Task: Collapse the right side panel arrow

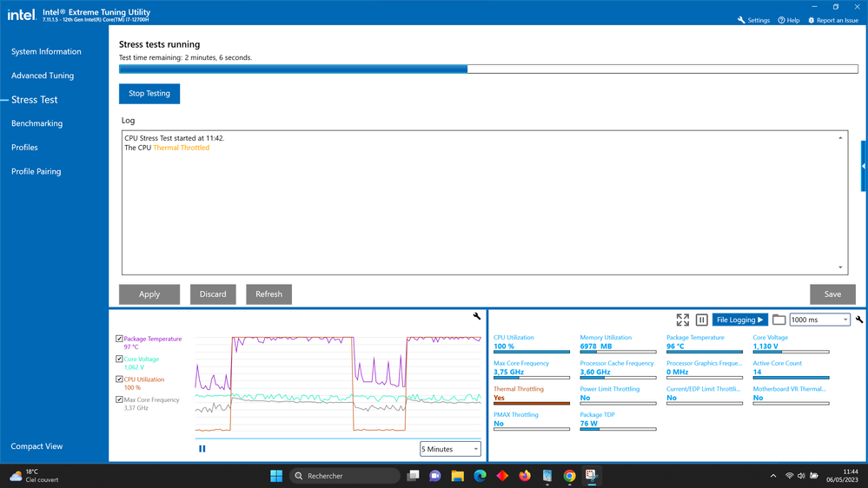Action: [x=864, y=166]
